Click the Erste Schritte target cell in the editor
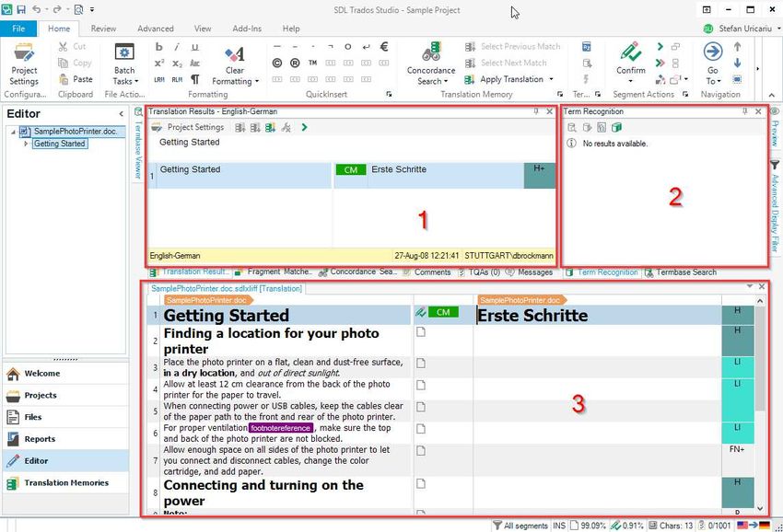Viewport: 783px width, 532px height. (597, 316)
